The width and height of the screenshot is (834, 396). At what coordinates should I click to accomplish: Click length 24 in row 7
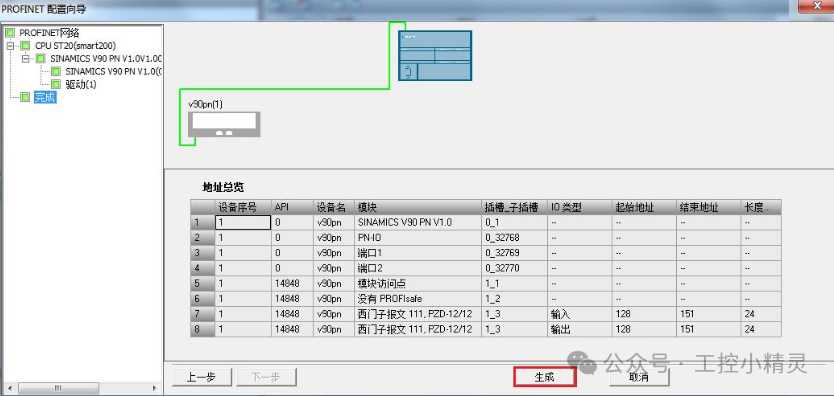tap(761, 314)
